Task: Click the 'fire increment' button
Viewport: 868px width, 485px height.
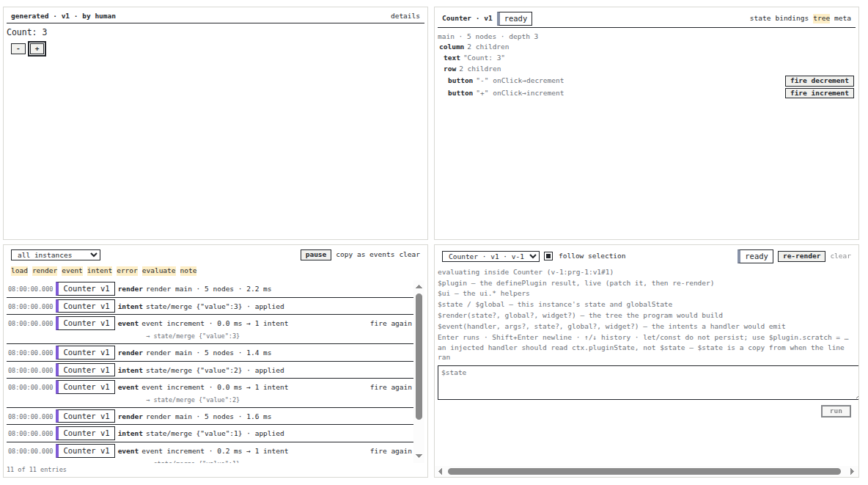Action: 820,93
